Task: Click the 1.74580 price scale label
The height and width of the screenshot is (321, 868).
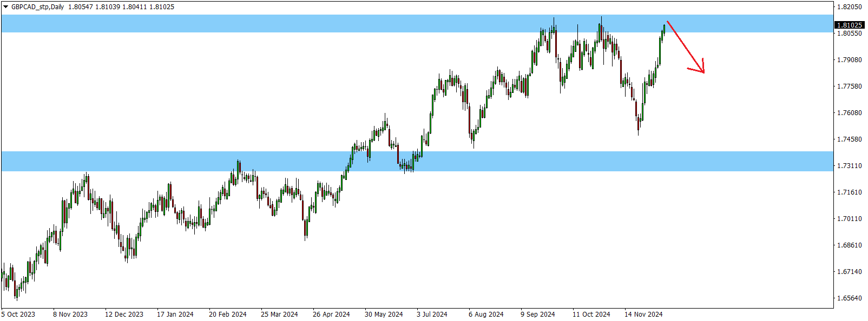Action: pos(850,139)
